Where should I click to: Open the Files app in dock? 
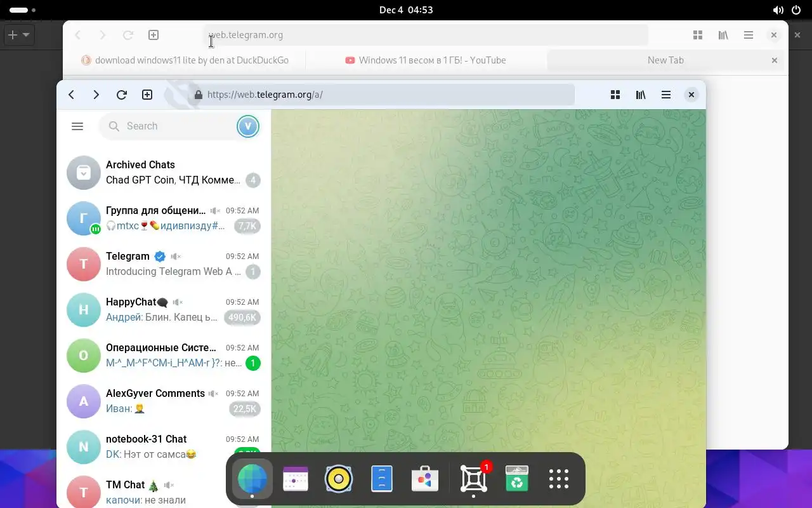(382, 479)
